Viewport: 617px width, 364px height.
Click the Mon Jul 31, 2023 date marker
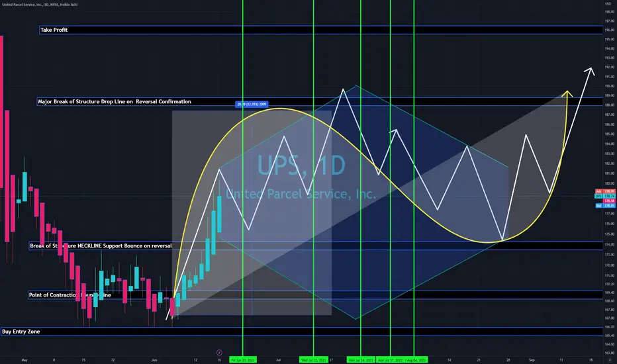[390, 360]
